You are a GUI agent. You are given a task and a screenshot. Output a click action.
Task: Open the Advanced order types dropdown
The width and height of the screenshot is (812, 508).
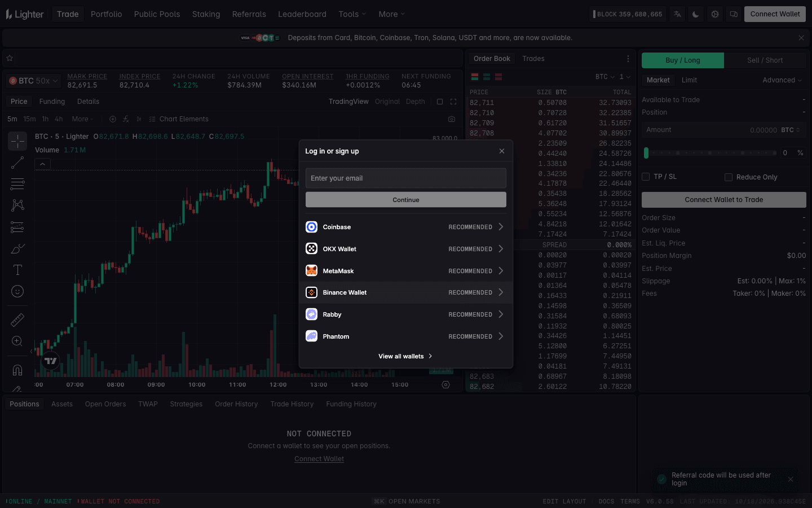(x=782, y=80)
